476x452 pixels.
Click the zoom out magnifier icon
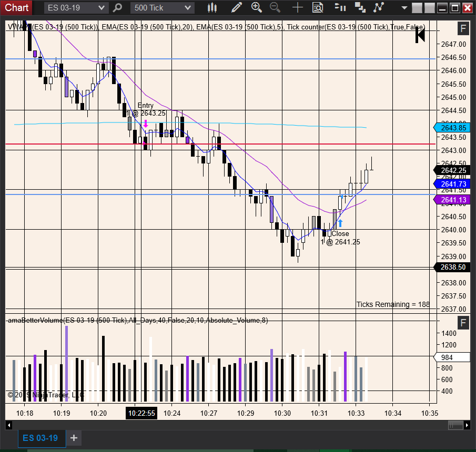pyautogui.click(x=275, y=7)
